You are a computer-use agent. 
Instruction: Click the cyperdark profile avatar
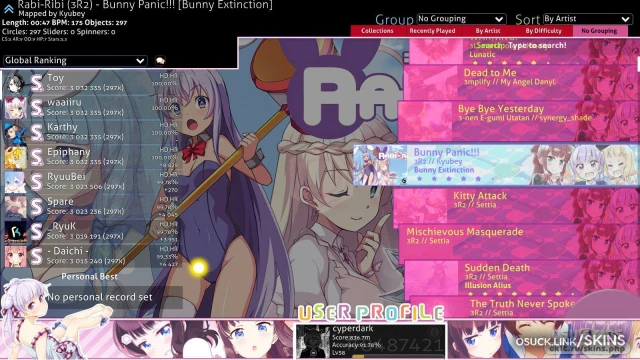[x=313, y=342]
